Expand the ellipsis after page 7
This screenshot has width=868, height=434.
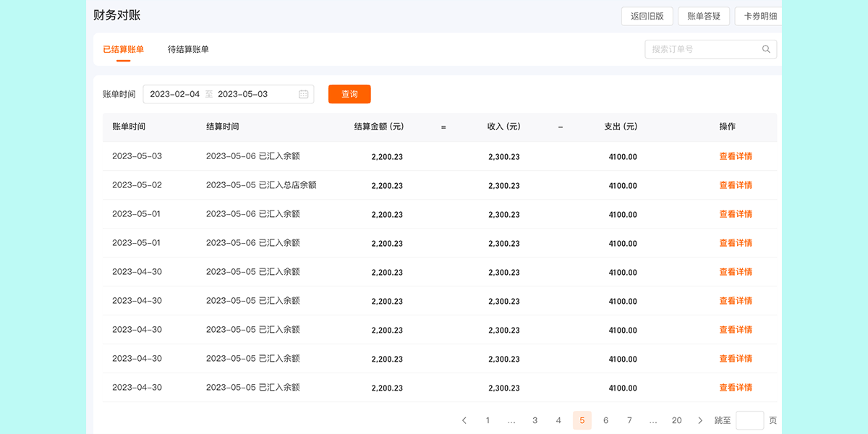(653, 420)
